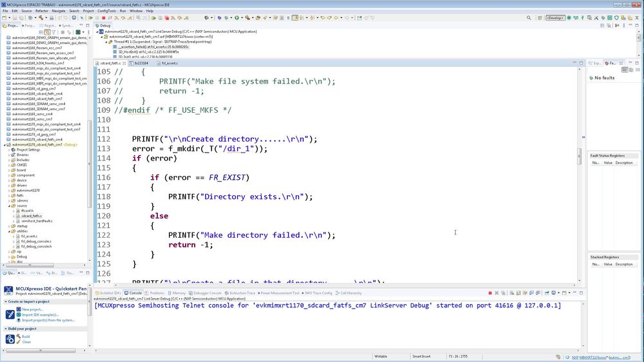Collapse the Create or import a project section
644x362 pixels.
(6, 301)
